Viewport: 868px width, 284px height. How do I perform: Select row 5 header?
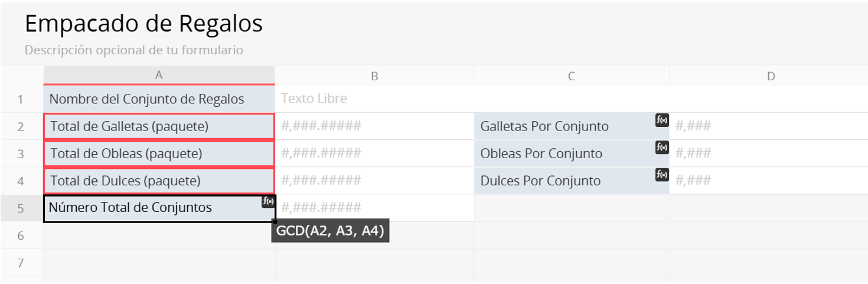[21, 208]
